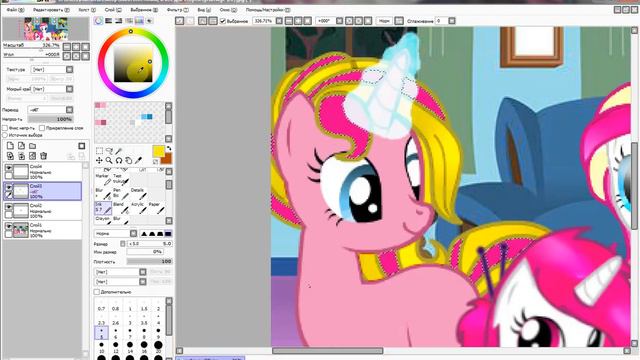
Task: Select the zoom magnifier tool
Action: point(109,160)
